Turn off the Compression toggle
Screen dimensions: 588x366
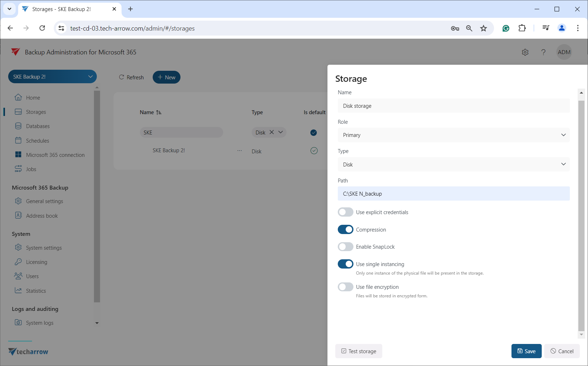point(345,230)
